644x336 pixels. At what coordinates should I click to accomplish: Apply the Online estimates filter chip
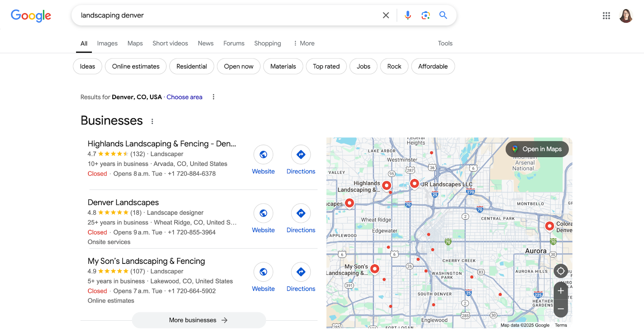point(136,66)
